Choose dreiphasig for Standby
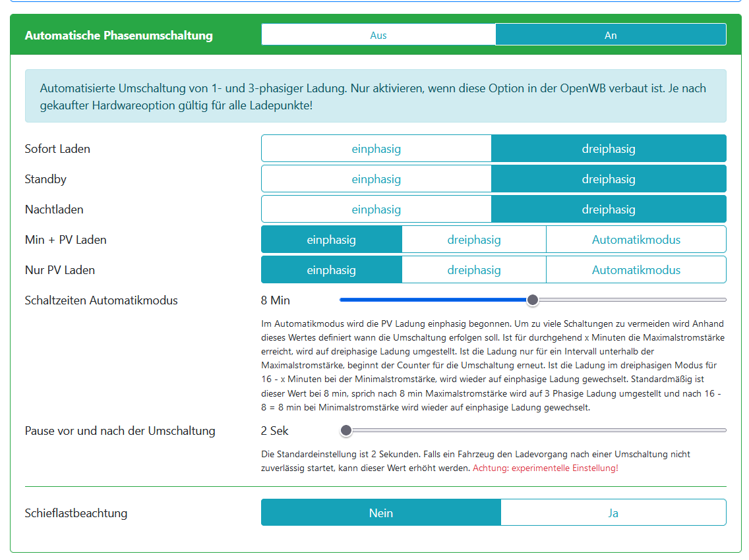The image size is (749, 560). [x=609, y=179]
